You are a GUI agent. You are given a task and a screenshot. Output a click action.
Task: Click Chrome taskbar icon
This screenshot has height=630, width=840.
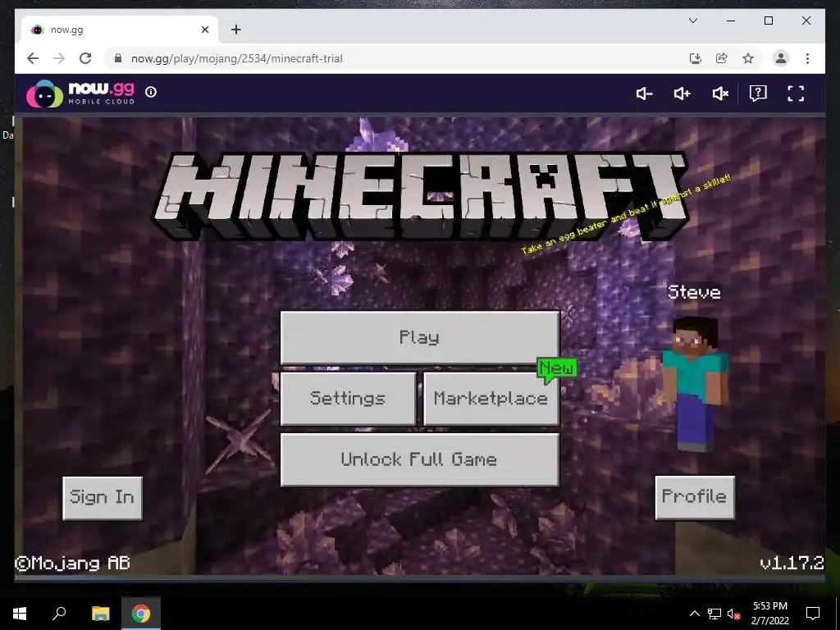coord(141,614)
